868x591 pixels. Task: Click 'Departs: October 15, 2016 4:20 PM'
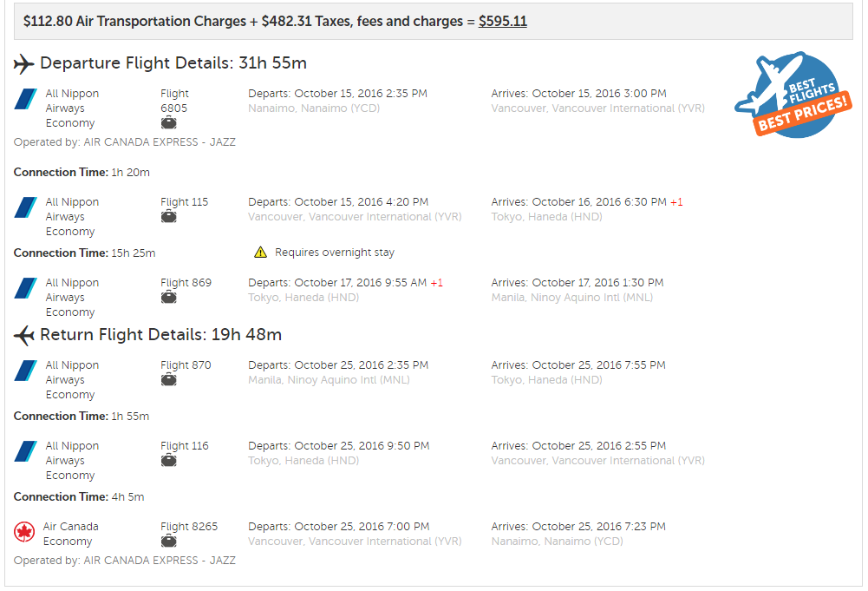click(338, 202)
